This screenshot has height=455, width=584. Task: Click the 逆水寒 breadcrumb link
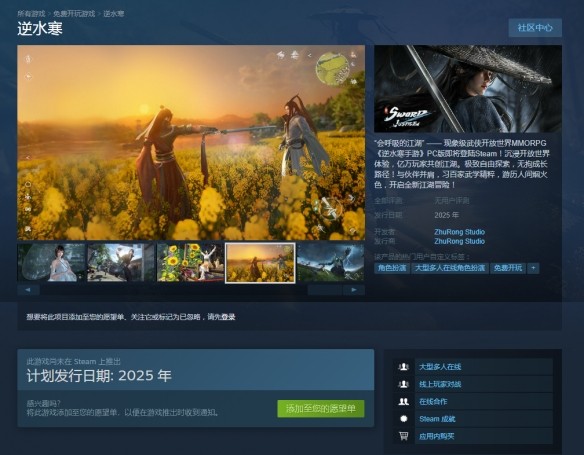(114, 14)
